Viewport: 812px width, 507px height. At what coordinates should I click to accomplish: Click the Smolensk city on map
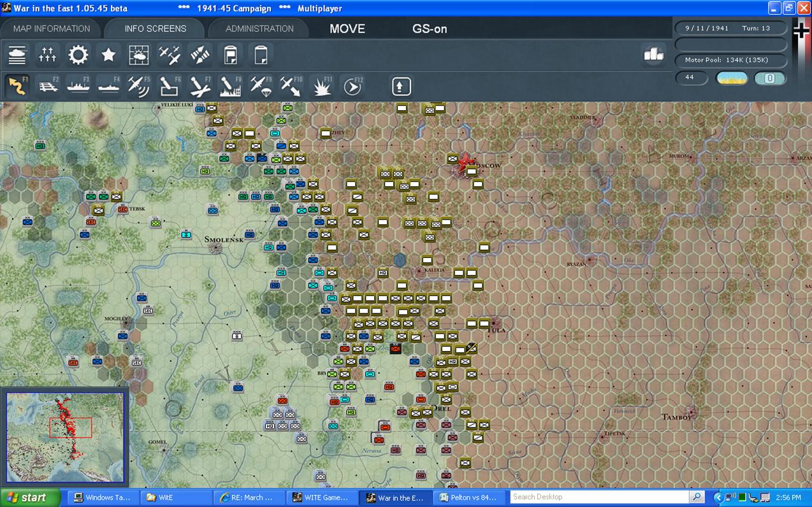click(x=224, y=239)
